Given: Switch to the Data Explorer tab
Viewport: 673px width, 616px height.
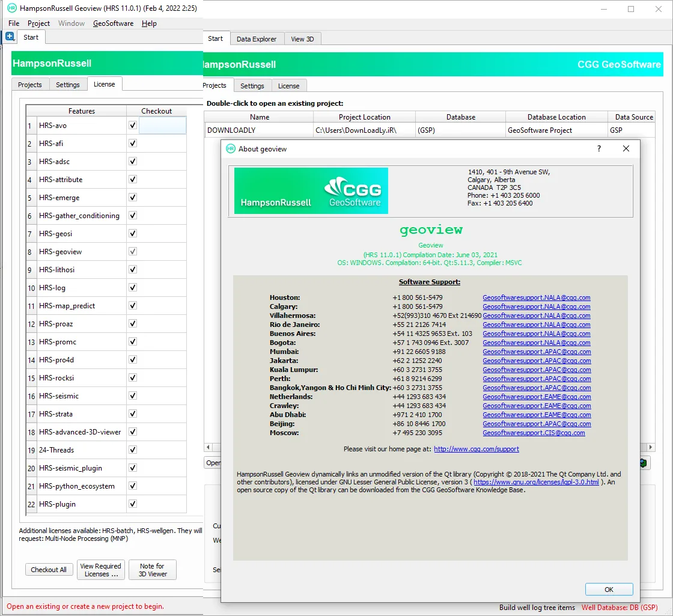Looking at the screenshot, I should 257,39.
